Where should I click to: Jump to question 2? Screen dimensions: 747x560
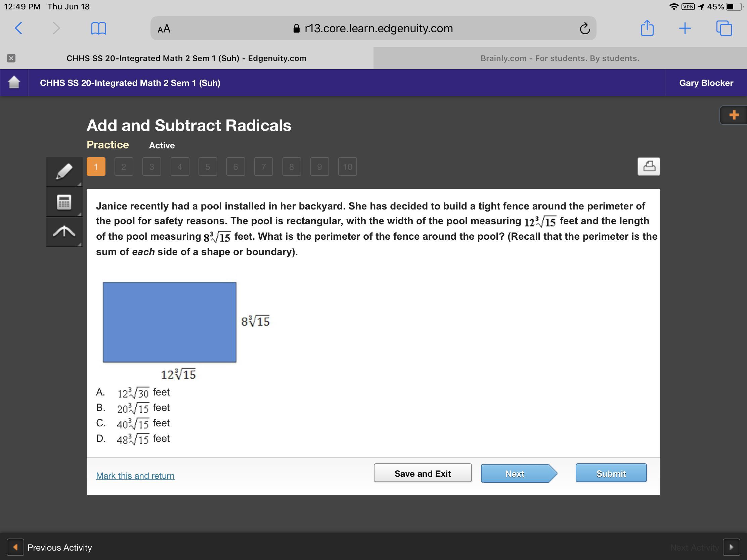pos(124,167)
